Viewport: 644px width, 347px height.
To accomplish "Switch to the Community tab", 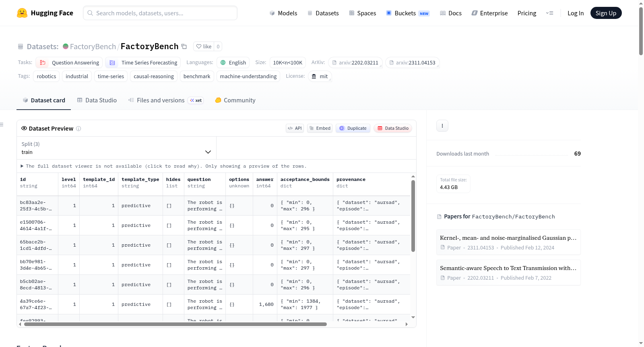I will [235, 100].
